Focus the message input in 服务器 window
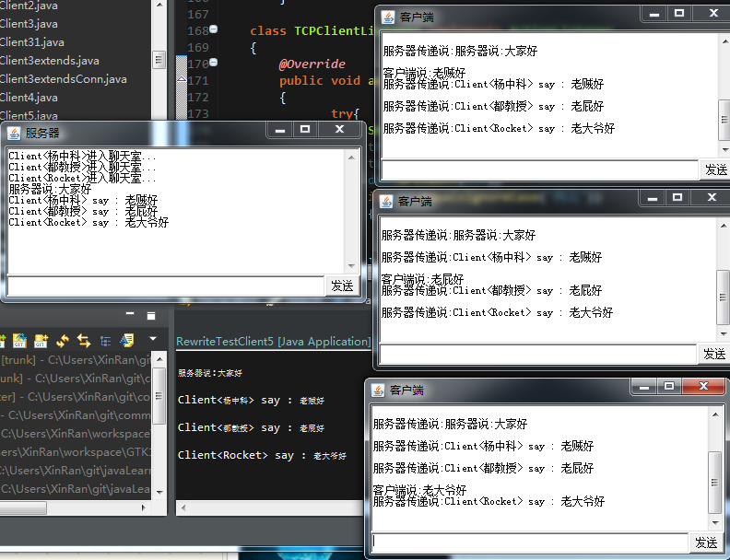This screenshot has height=560, width=730. coord(166,286)
